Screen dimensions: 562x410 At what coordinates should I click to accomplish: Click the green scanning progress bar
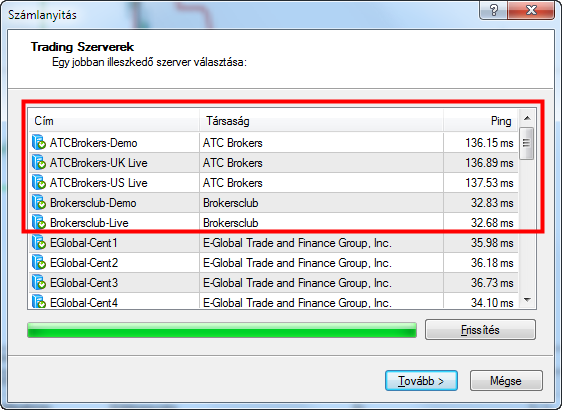pyautogui.click(x=222, y=330)
